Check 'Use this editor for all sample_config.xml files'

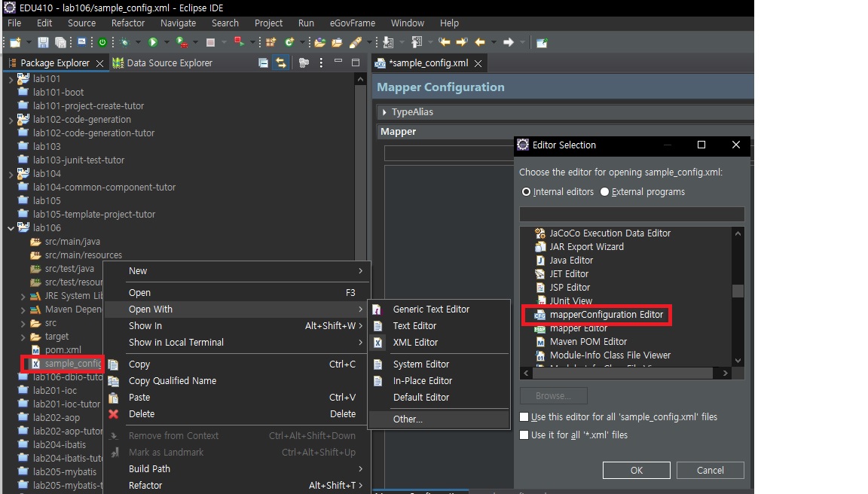[x=524, y=417]
